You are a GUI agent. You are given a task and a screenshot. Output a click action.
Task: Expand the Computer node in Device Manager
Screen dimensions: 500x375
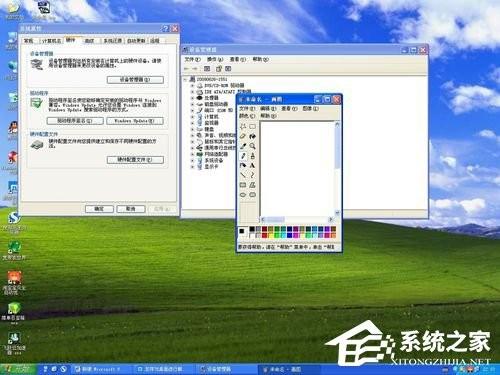[x=192, y=117]
